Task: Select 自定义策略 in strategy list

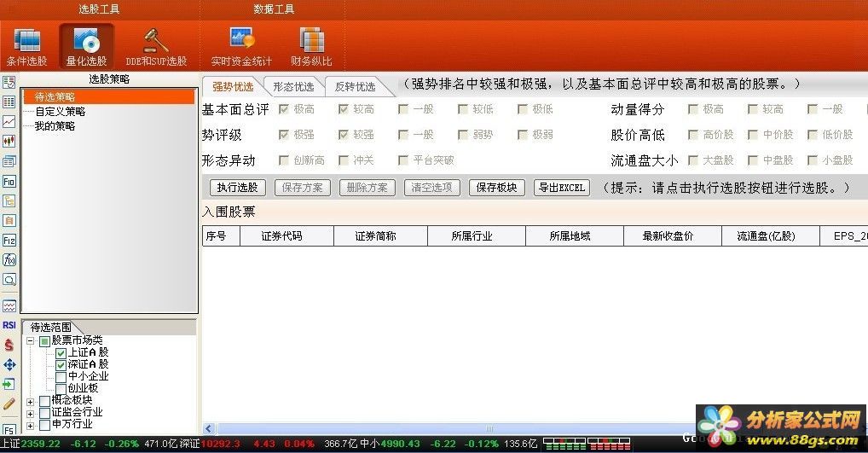Action: (x=61, y=111)
